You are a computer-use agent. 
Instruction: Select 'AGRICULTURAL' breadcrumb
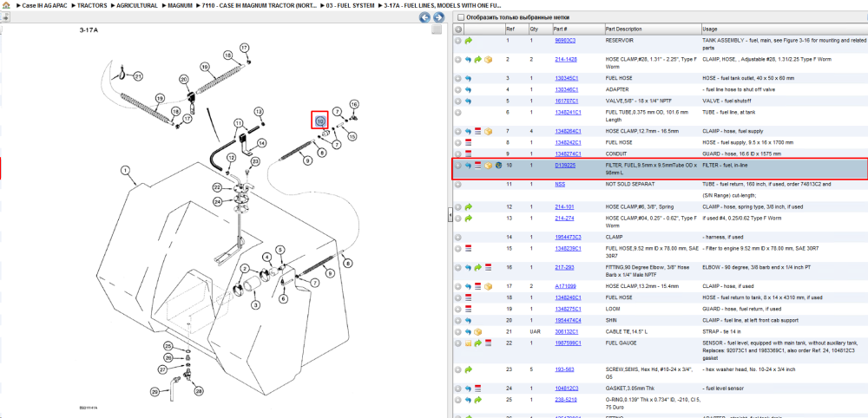coord(137,5)
